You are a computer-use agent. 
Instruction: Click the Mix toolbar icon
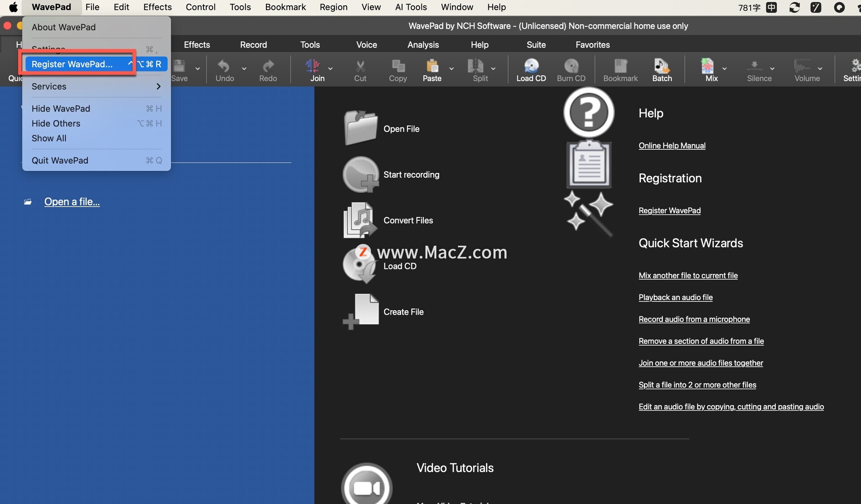(x=708, y=66)
